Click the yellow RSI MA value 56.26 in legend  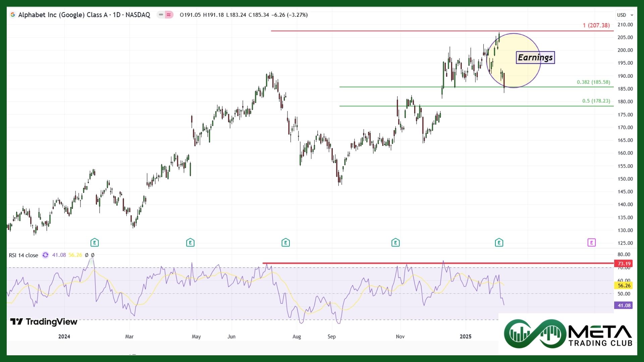[75, 255]
